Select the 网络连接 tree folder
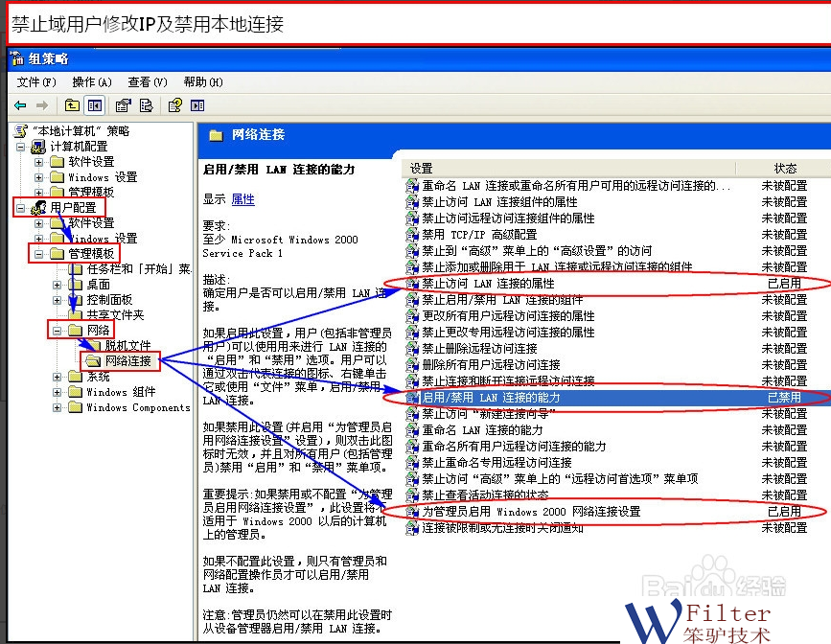The height and width of the screenshot is (644, 831). pos(127,361)
